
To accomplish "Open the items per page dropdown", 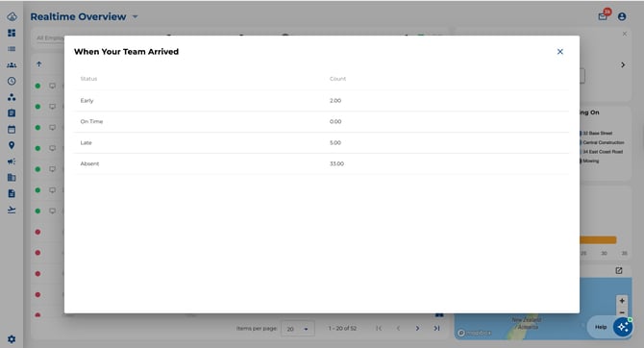I will 298,329.
